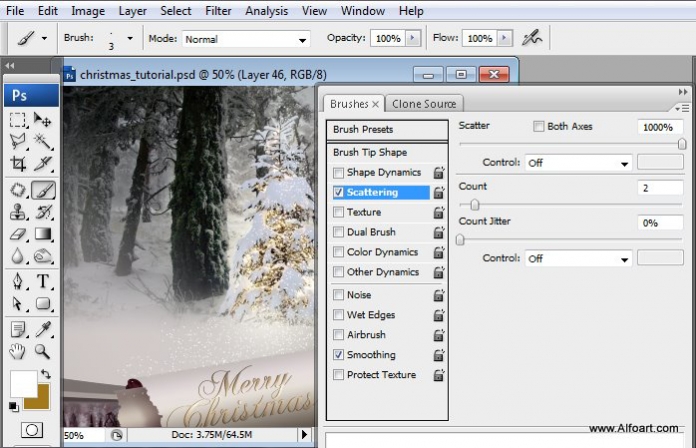Image resolution: width=696 pixels, height=448 pixels.
Task: Open Brush Tip Shape section
Action: tap(387, 152)
